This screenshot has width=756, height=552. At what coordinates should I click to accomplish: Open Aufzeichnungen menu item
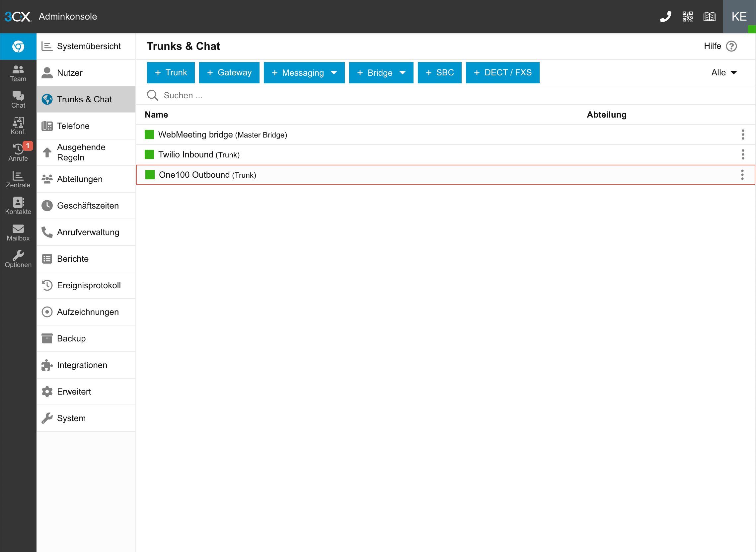(x=86, y=312)
